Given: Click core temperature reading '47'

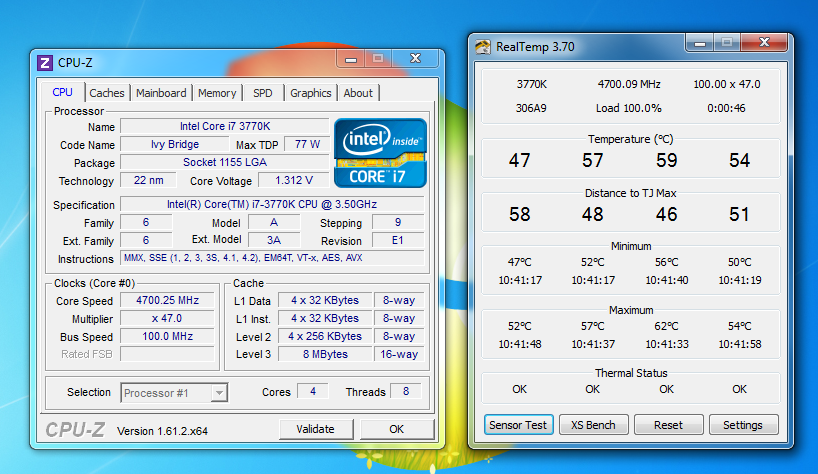Looking at the screenshot, I should (520, 160).
